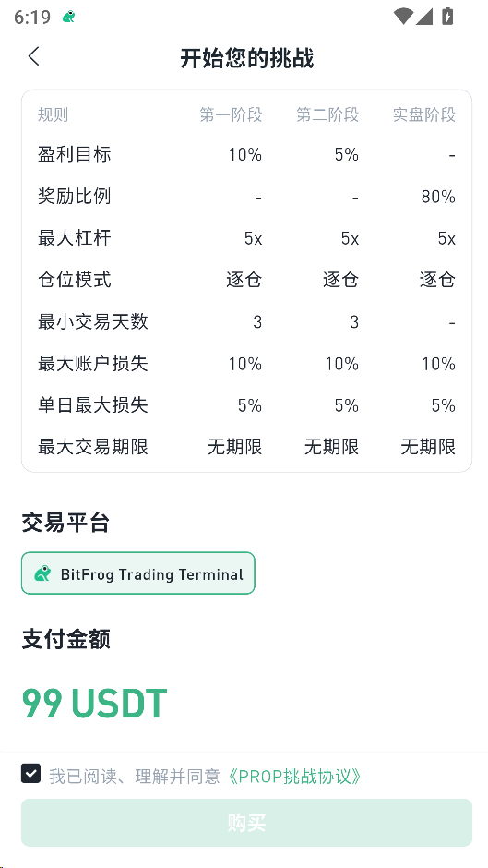The height and width of the screenshot is (868, 488).
Task: Tap the 最大杠杆 rule label
Action: [x=75, y=238]
